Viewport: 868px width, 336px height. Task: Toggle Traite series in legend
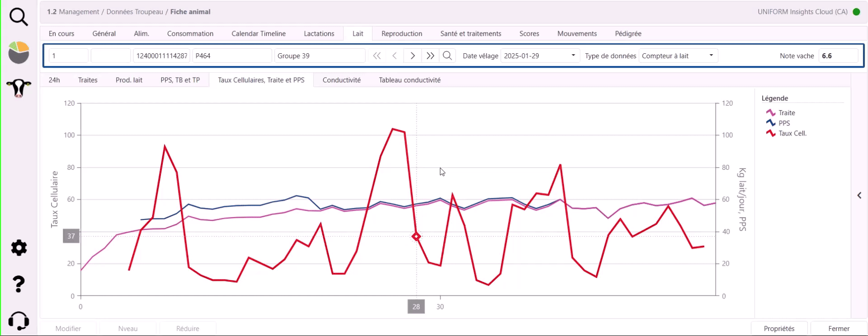click(786, 113)
